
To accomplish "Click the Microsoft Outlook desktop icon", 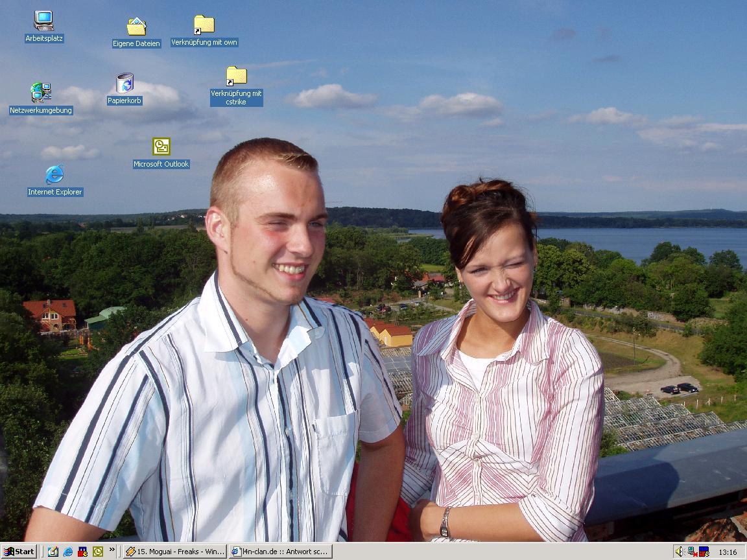I will pos(161,147).
